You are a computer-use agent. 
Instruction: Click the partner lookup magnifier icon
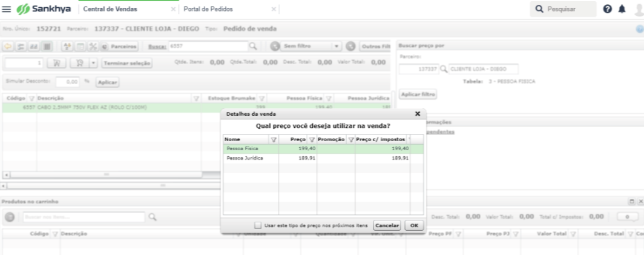(443, 69)
